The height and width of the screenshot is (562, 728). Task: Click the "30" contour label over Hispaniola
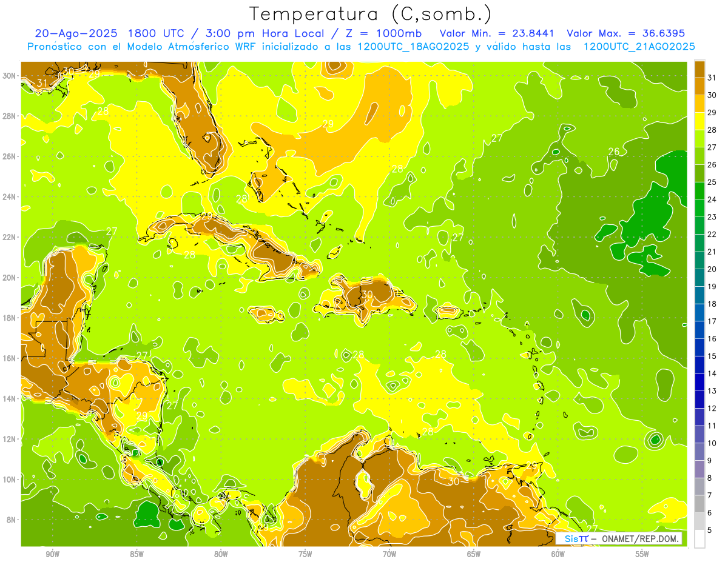click(367, 295)
